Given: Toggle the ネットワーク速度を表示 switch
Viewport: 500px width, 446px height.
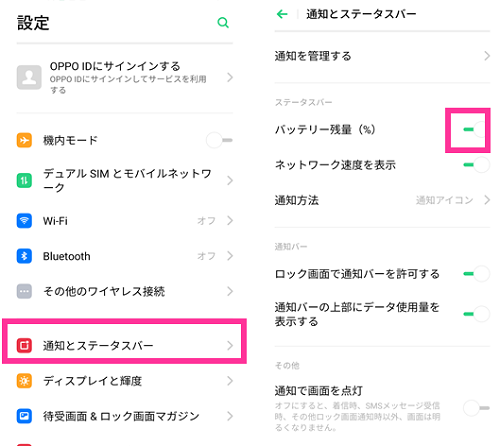Looking at the screenshot, I should tap(476, 165).
